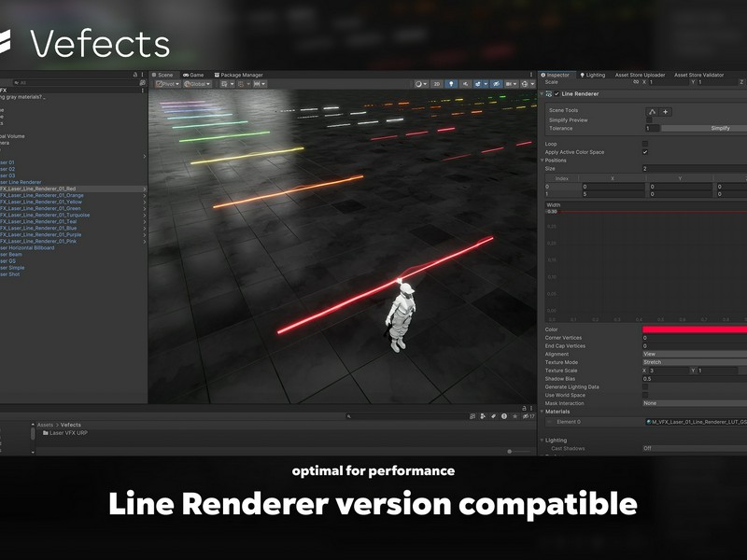The image size is (747, 560).
Task: Open Hierarchy panel three-dot menu
Action: coord(143,75)
